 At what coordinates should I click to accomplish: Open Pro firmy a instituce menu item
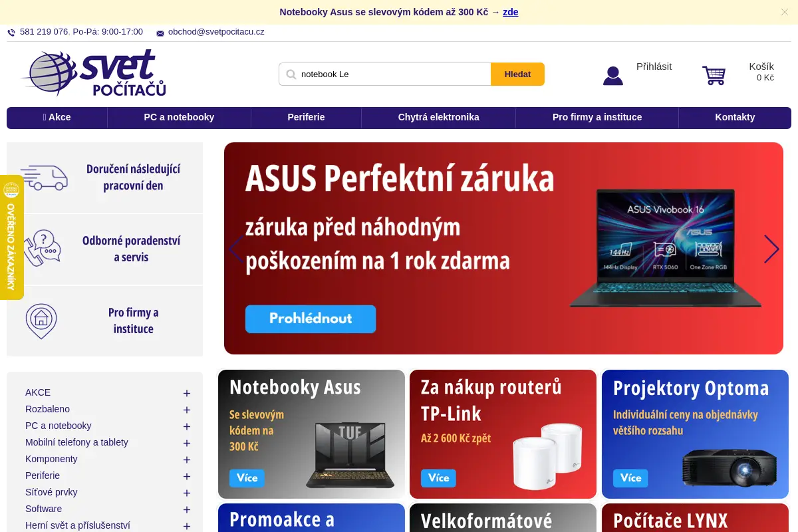597,117
